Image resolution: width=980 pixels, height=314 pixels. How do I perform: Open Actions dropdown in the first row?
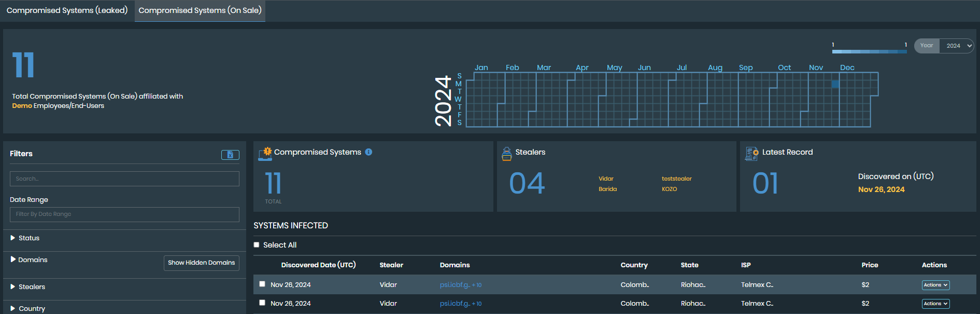point(935,285)
